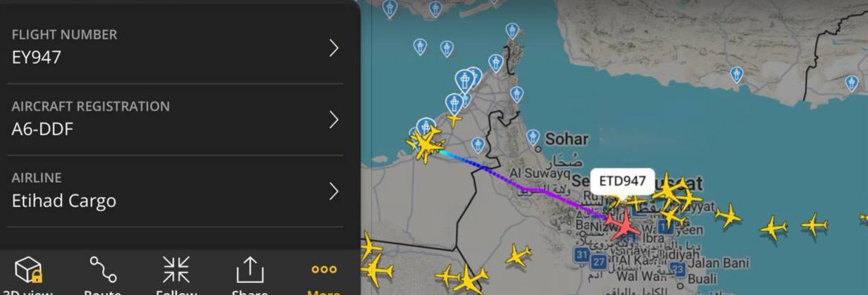Tap the Follow aircraft icon
Viewport: 868px width, 295px height.
click(176, 269)
